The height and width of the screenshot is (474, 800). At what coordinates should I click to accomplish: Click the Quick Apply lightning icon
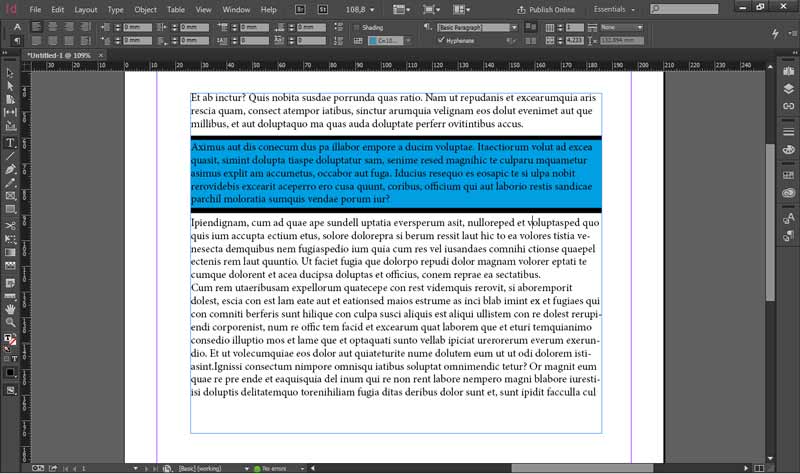click(775, 33)
